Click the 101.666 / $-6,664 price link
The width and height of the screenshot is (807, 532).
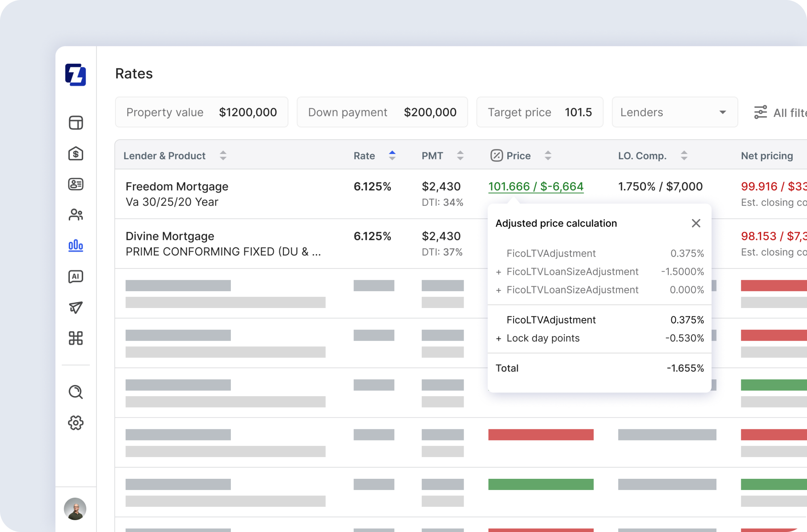tap(535, 187)
